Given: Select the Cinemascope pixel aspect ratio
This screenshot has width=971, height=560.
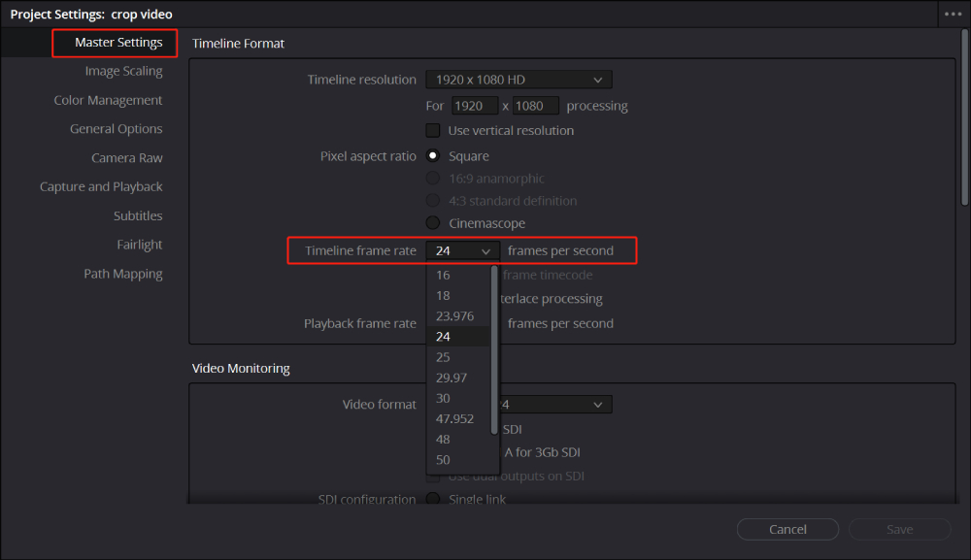Looking at the screenshot, I should [433, 222].
